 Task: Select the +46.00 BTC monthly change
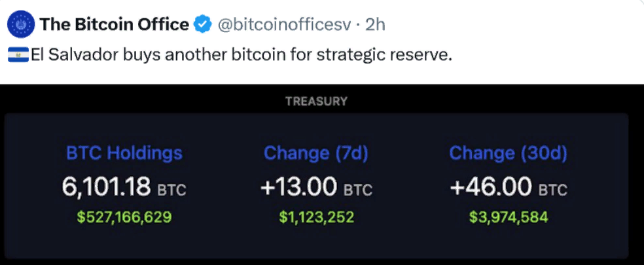(509, 188)
